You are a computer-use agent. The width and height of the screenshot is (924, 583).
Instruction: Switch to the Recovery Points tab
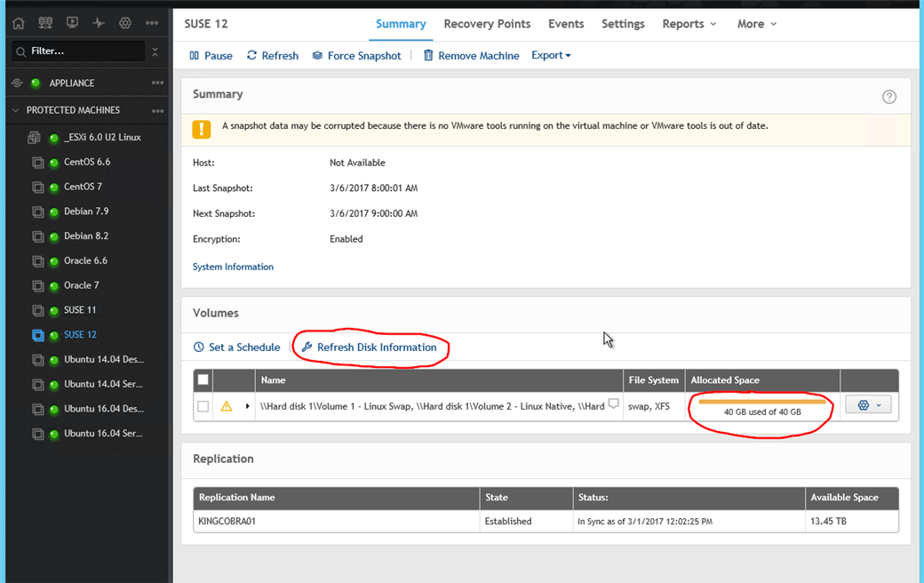tap(487, 24)
